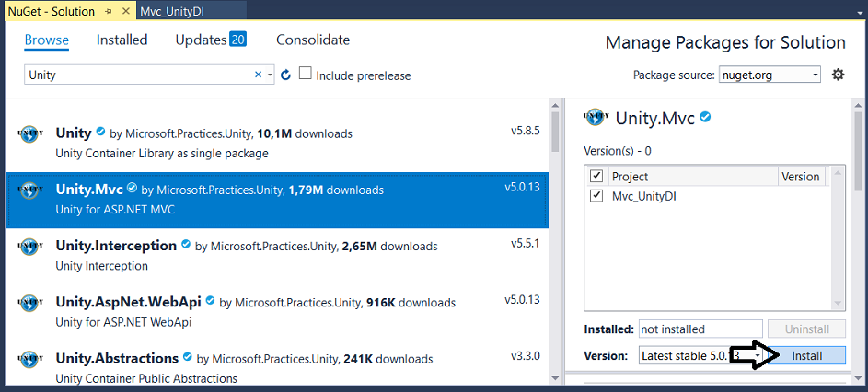Click the Unity.AspNet.WebApi package logo
This screenshot has height=392, width=868.
[29, 303]
